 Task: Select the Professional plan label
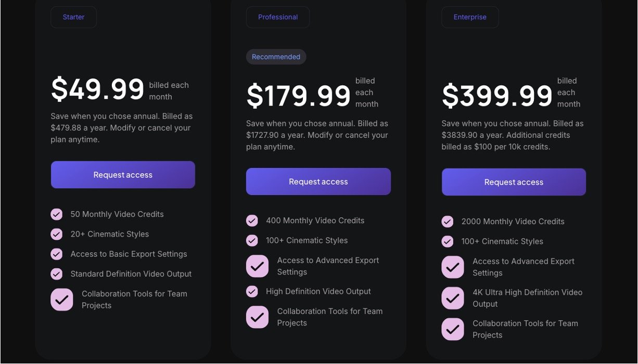[278, 17]
